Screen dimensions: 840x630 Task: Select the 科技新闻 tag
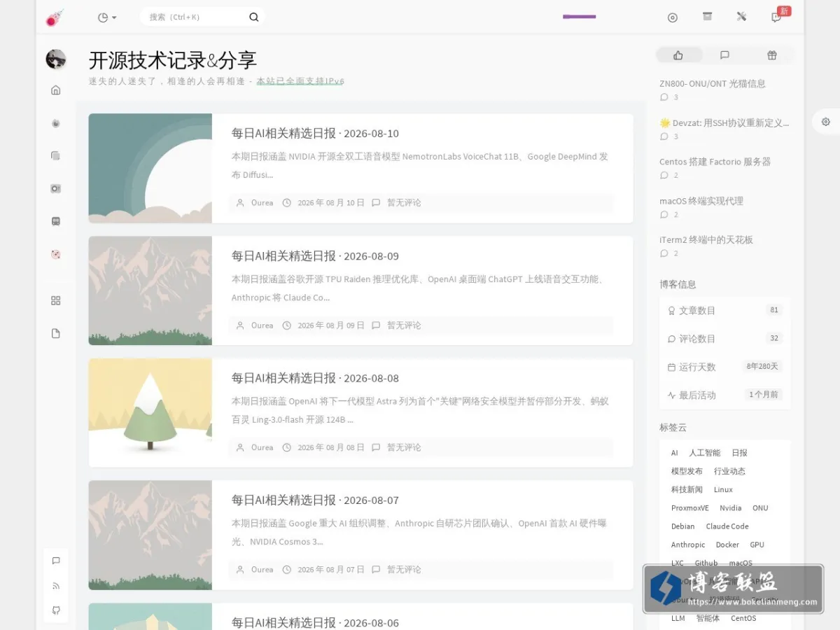click(x=687, y=489)
